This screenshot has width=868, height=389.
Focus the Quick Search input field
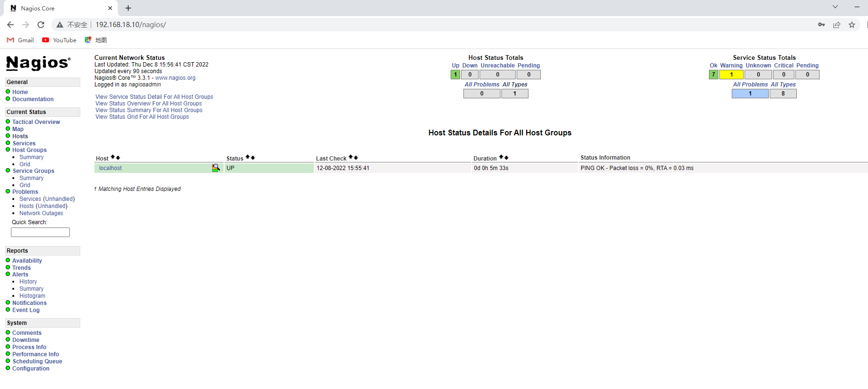pyautogui.click(x=40, y=232)
